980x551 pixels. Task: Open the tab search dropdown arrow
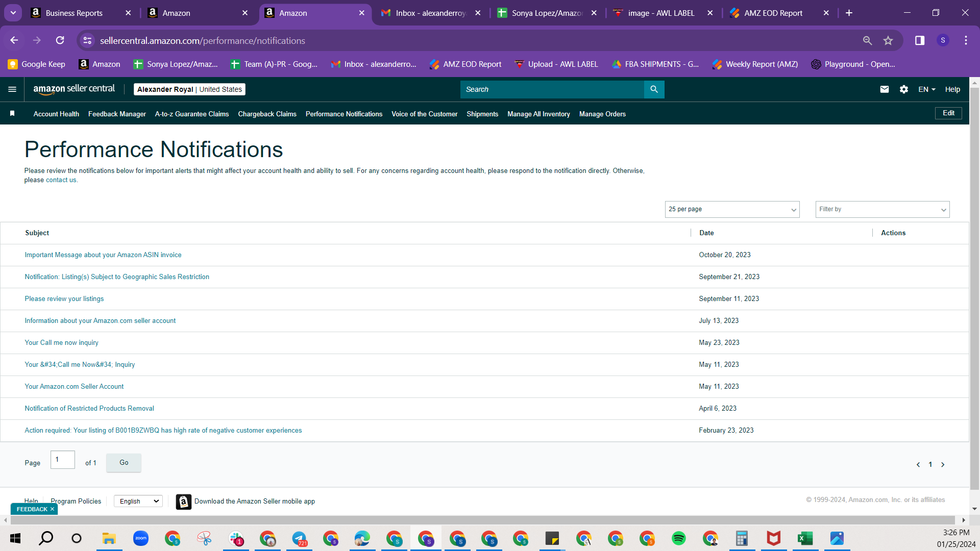(x=13, y=13)
